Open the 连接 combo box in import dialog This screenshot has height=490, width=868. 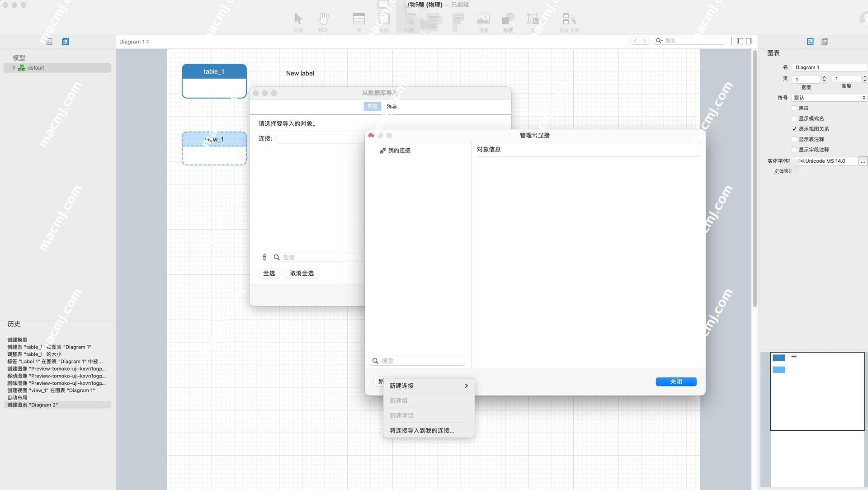click(320, 138)
